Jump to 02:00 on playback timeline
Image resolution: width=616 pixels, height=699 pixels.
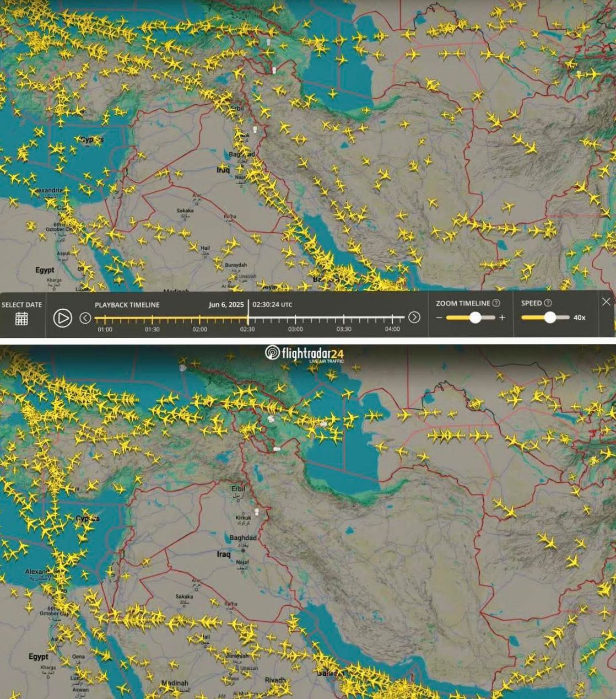200,329
